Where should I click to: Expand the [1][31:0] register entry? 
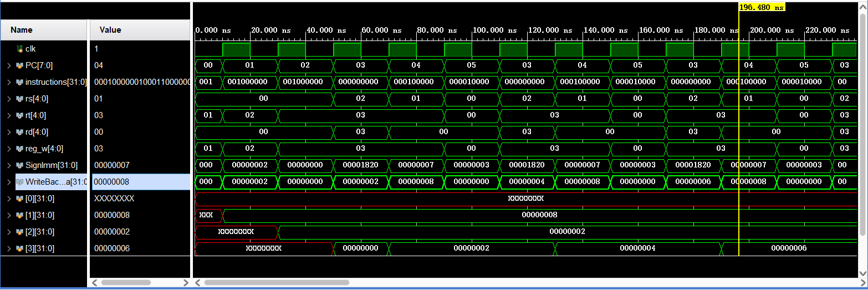pyautogui.click(x=8, y=215)
